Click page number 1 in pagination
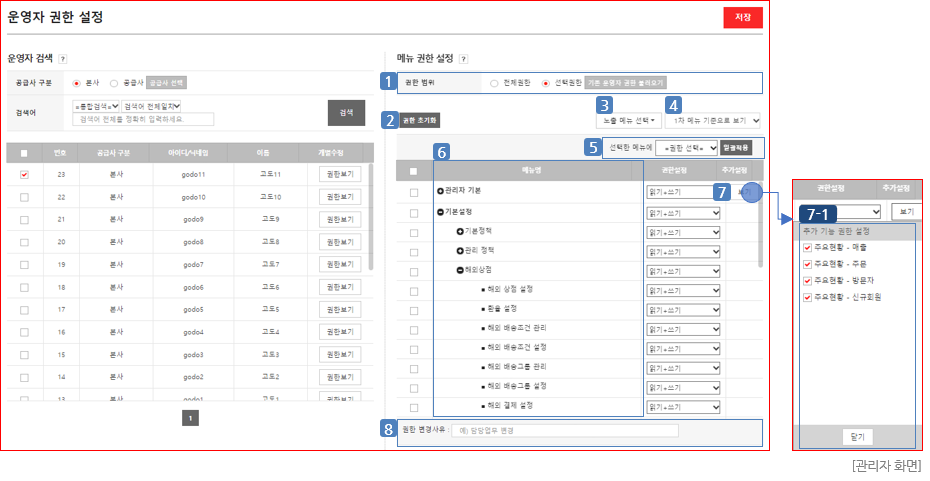930x481 pixels. coord(190,418)
